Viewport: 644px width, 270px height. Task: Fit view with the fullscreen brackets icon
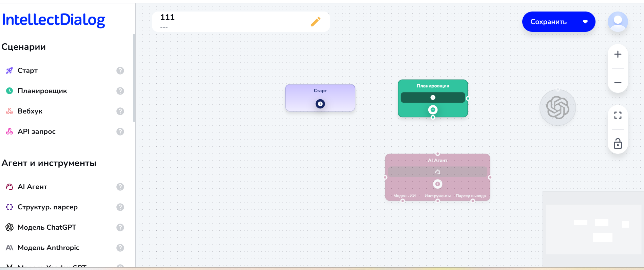(x=618, y=115)
